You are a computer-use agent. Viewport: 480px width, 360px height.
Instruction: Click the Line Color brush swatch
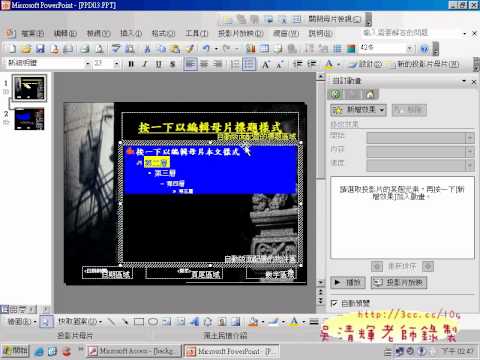(274, 322)
